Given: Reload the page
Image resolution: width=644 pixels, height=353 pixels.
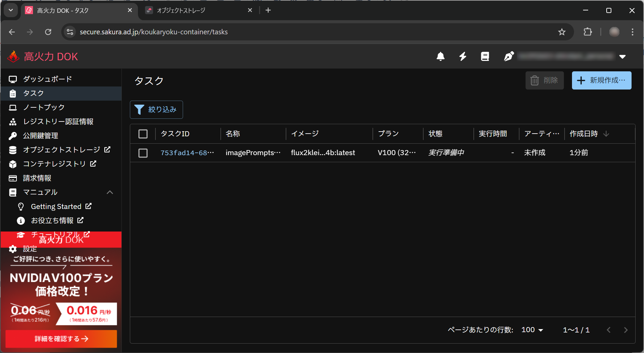Looking at the screenshot, I should 48,32.
